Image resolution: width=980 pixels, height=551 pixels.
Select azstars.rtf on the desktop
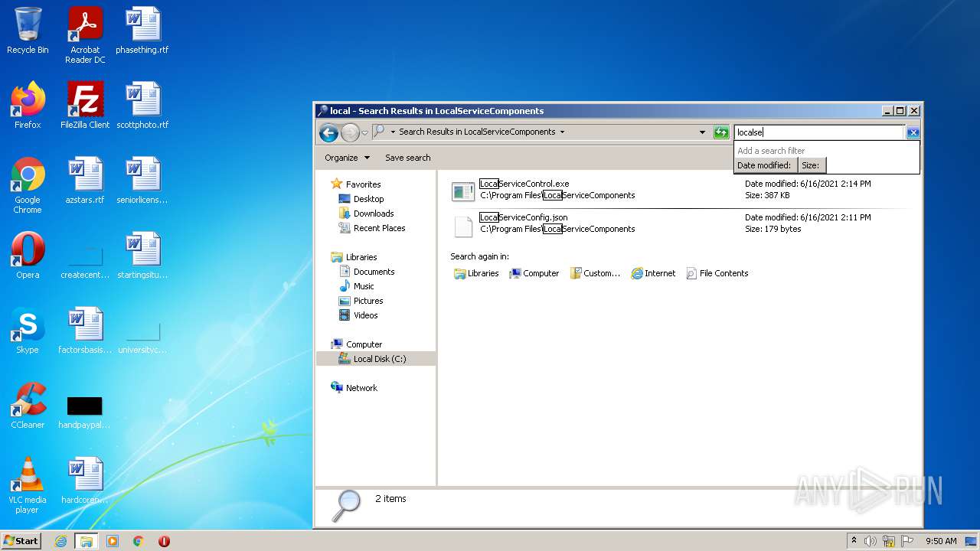(x=85, y=181)
